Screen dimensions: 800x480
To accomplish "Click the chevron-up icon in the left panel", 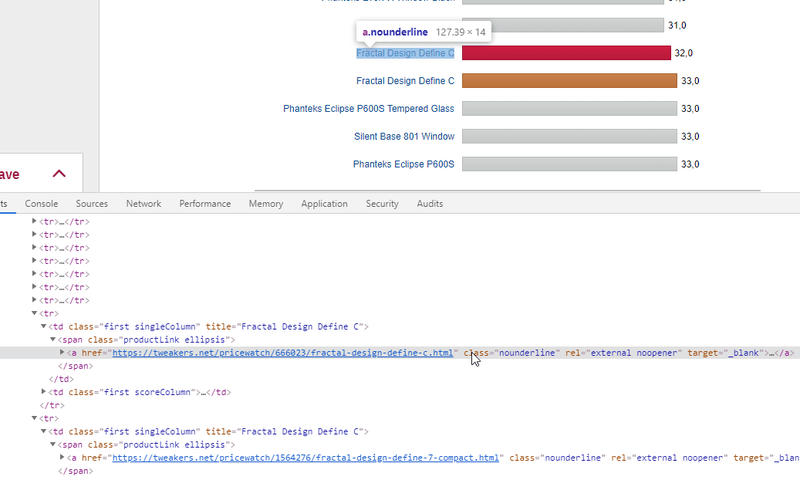I will 59,174.
